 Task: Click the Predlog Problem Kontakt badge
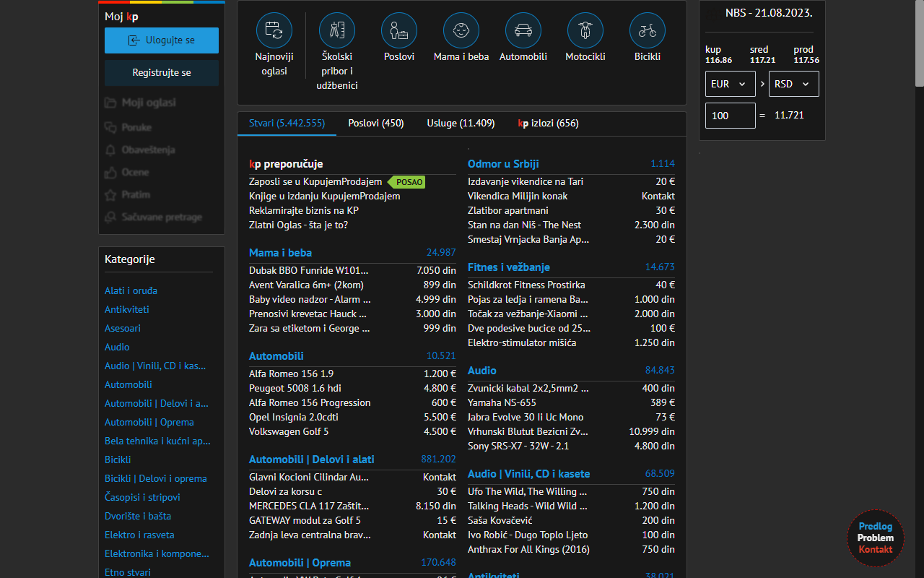[875, 538]
